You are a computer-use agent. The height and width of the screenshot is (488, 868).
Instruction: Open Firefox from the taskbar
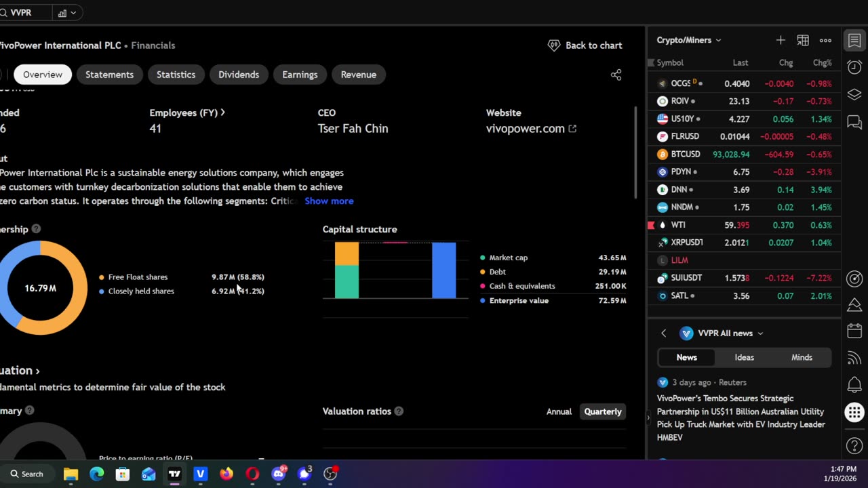(x=226, y=474)
